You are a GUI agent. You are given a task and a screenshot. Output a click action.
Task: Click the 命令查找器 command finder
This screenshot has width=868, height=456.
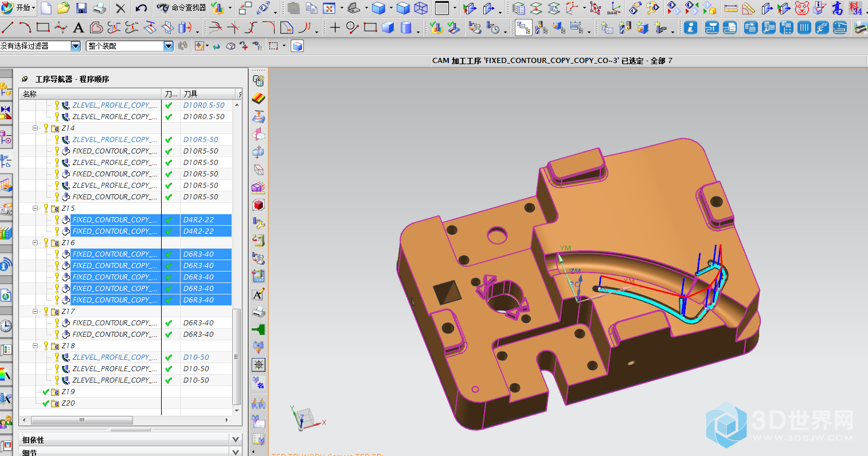181,8
